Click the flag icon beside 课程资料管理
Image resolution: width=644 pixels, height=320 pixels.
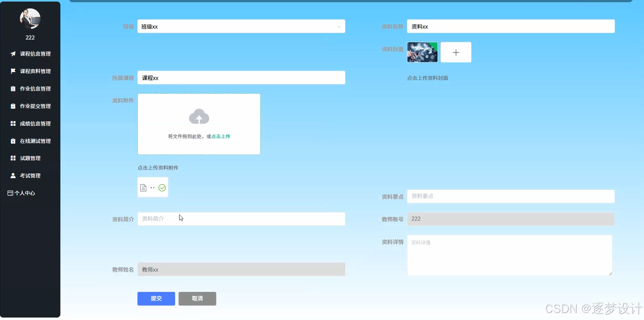point(13,71)
